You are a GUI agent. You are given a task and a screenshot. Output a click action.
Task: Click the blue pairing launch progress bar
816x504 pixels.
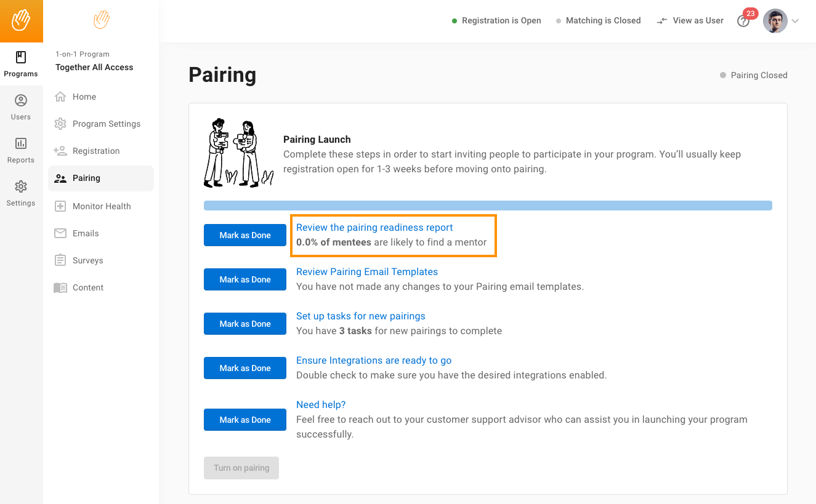488,206
